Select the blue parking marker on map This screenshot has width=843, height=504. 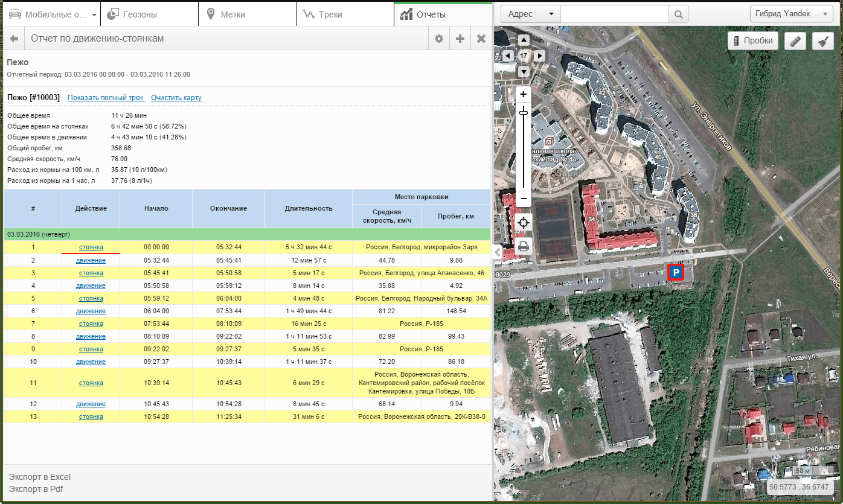676,273
